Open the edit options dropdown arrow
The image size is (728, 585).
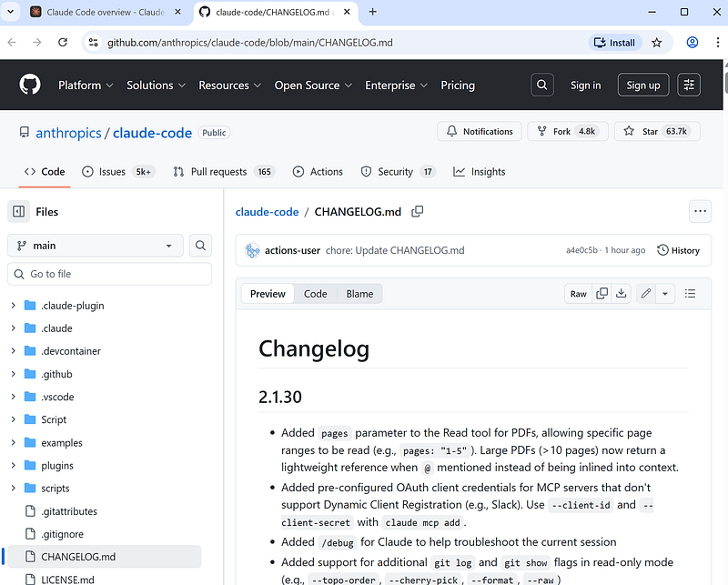665,294
